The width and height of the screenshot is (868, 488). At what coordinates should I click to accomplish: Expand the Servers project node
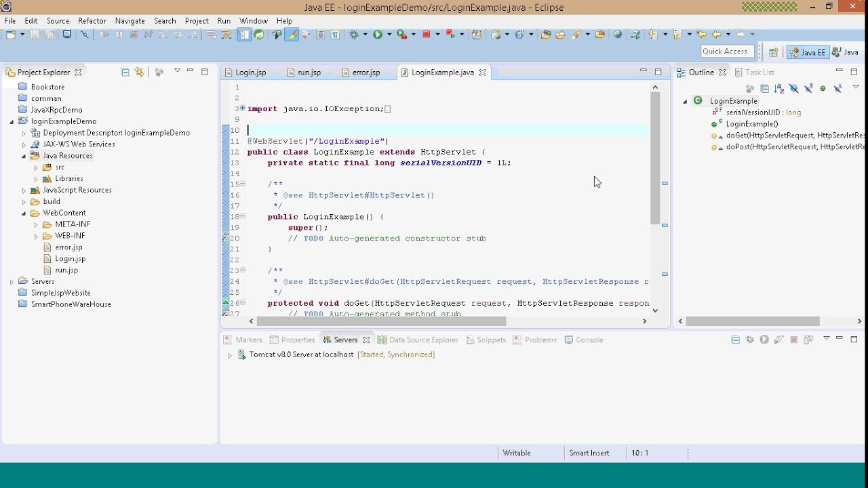(x=12, y=282)
